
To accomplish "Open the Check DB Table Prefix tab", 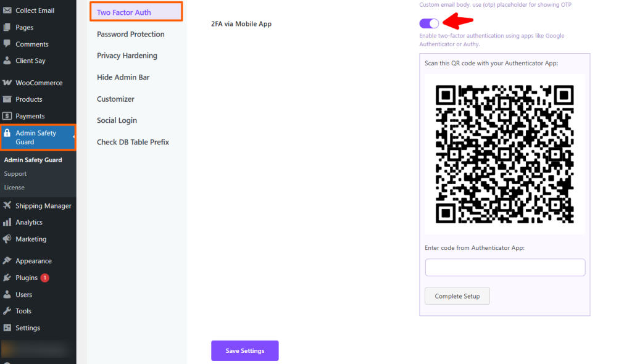I will pos(133,141).
